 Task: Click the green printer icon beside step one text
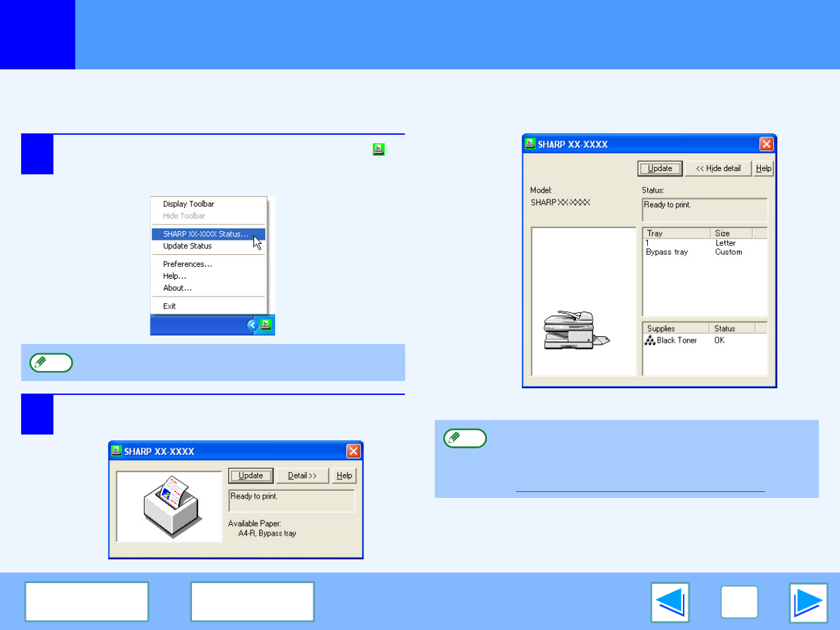pyautogui.click(x=378, y=149)
